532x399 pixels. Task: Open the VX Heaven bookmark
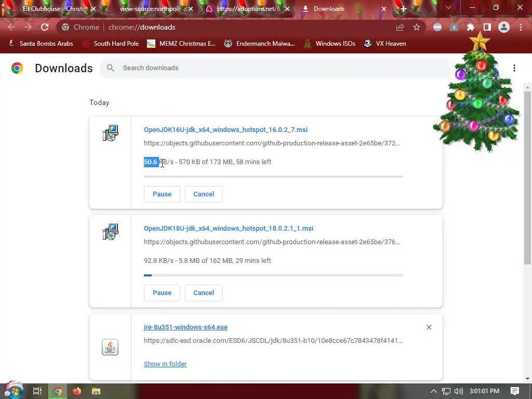pos(385,44)
